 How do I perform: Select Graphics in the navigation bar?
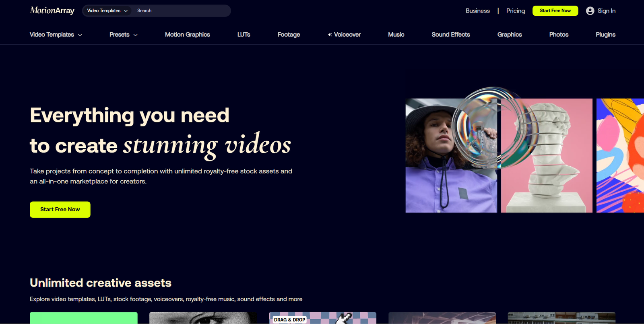pyautogui.click(x=509, y=35)
